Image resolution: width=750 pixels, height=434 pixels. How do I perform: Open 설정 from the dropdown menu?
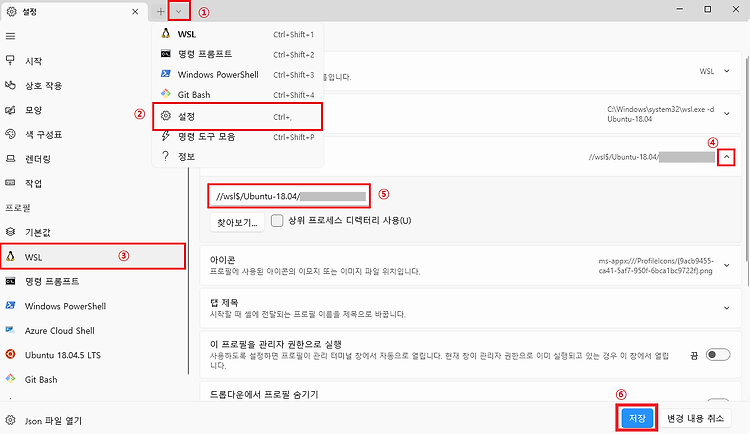click(x=238, y=116)
